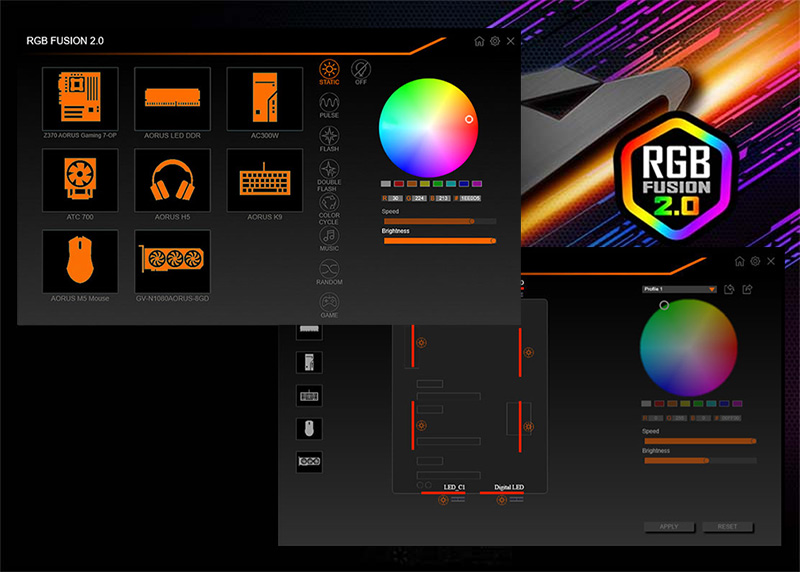Click the RESET button in back window
Image resolution: width=800 pixels, height=572 pixels.
pyautogui.click(x=728, y=527)
